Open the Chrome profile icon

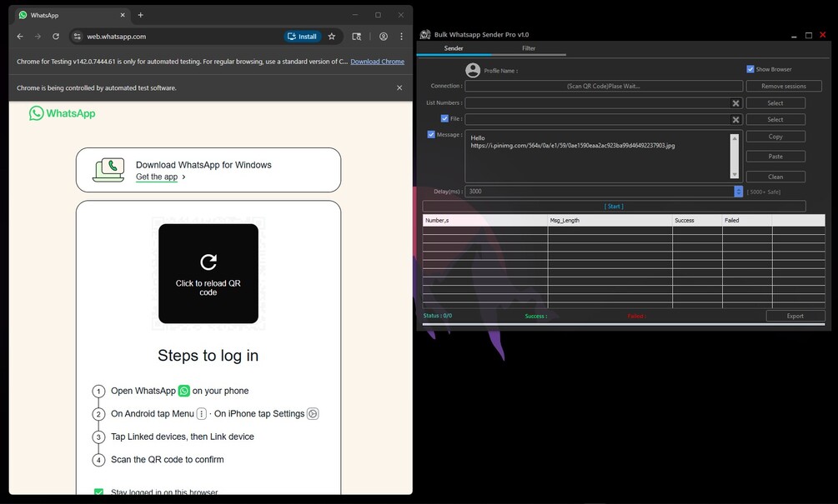pos(384,37)
